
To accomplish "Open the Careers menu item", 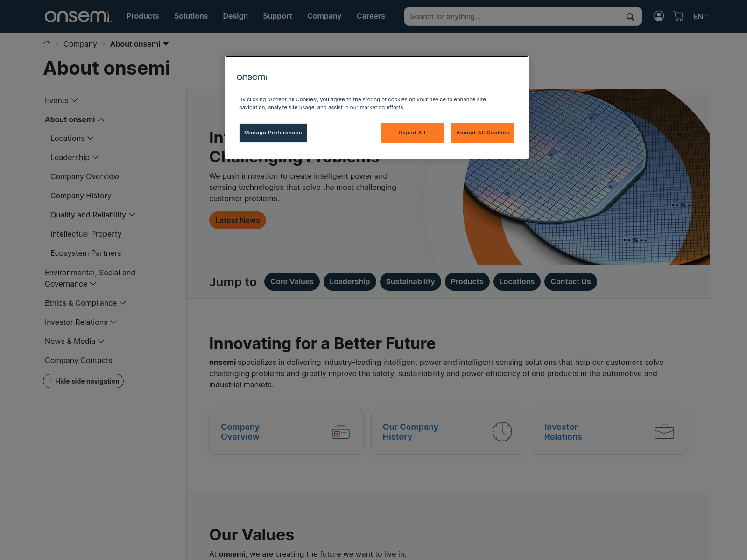I will 371,16.
